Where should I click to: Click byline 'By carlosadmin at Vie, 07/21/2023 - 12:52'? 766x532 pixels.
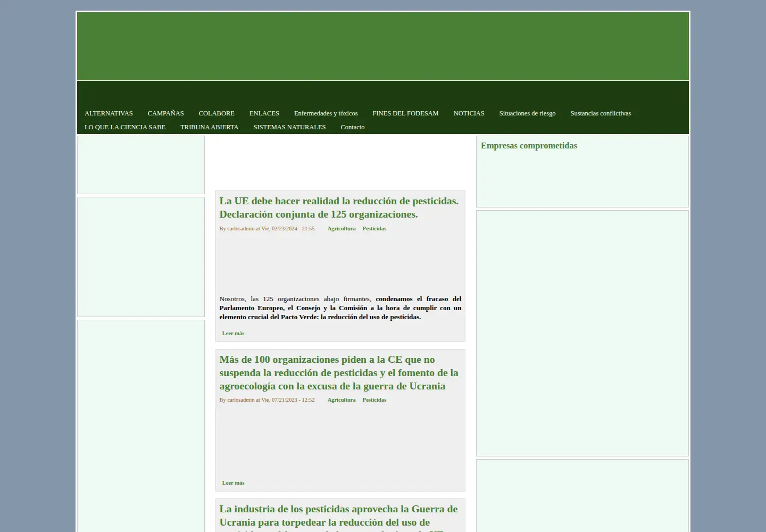coord(267,400)
